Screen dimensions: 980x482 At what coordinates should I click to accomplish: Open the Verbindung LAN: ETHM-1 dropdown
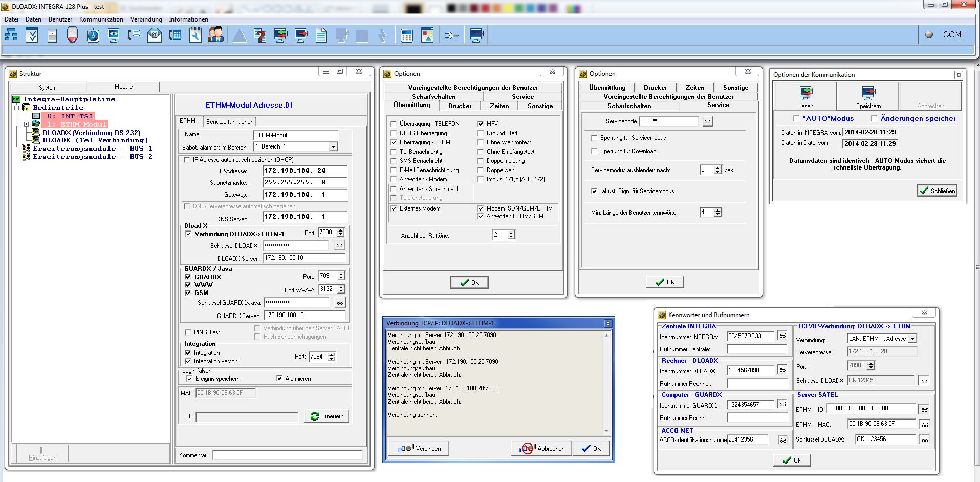(x=912, y=339)
